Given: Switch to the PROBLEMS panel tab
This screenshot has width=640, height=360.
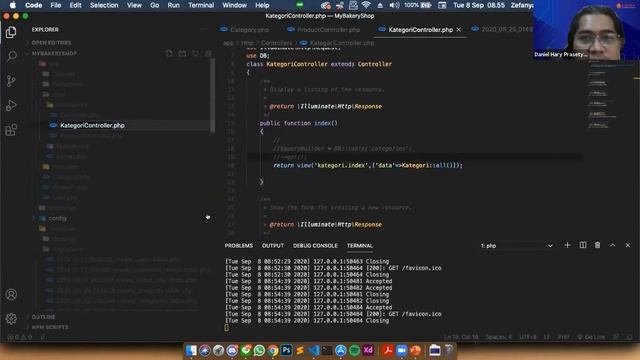Looking at the screenshot, I should (x=239, y=246).
